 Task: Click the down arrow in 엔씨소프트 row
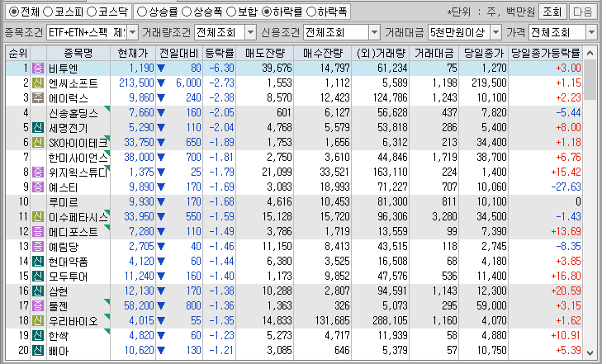tap(161, 83)
